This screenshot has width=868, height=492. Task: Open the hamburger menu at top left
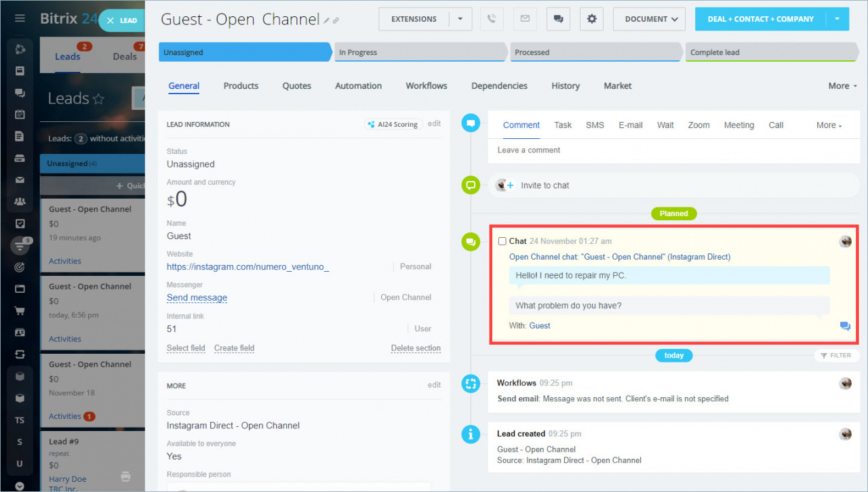(20, 18)
